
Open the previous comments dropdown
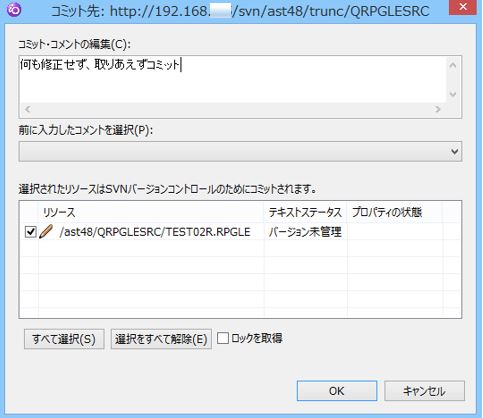tap(240, 151)
